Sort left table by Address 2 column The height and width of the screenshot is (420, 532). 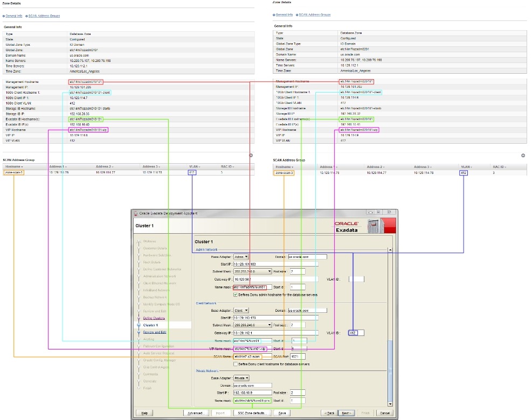105,167
